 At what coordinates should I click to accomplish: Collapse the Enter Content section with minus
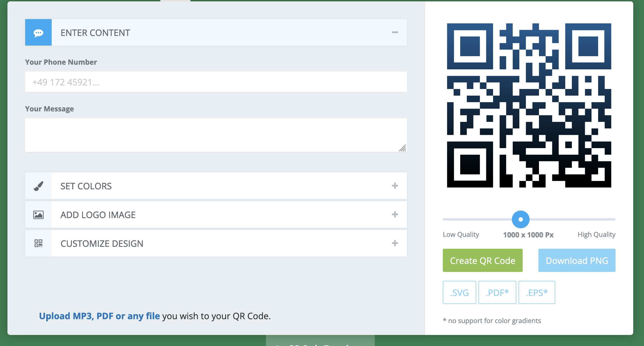(x=395, y=32)
